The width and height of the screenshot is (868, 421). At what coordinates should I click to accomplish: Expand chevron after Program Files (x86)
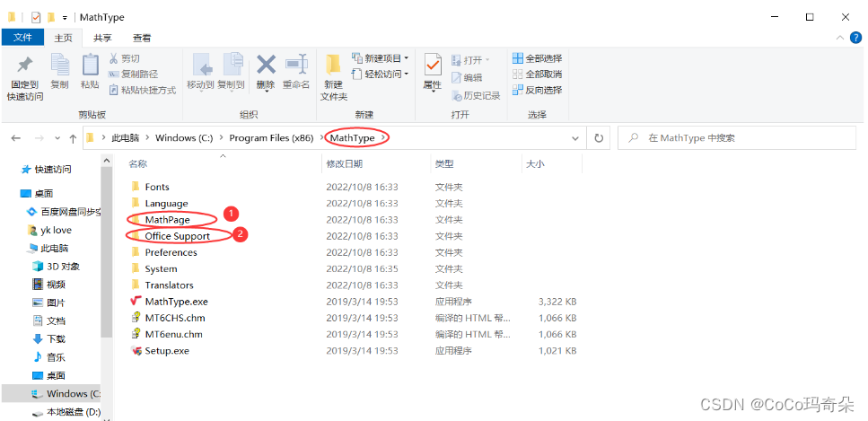(323, 138)
